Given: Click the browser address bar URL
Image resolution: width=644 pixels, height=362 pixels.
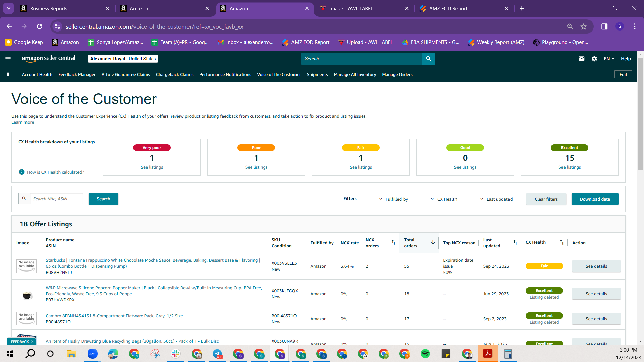Looking at the screenshot, I should point(154,26).
